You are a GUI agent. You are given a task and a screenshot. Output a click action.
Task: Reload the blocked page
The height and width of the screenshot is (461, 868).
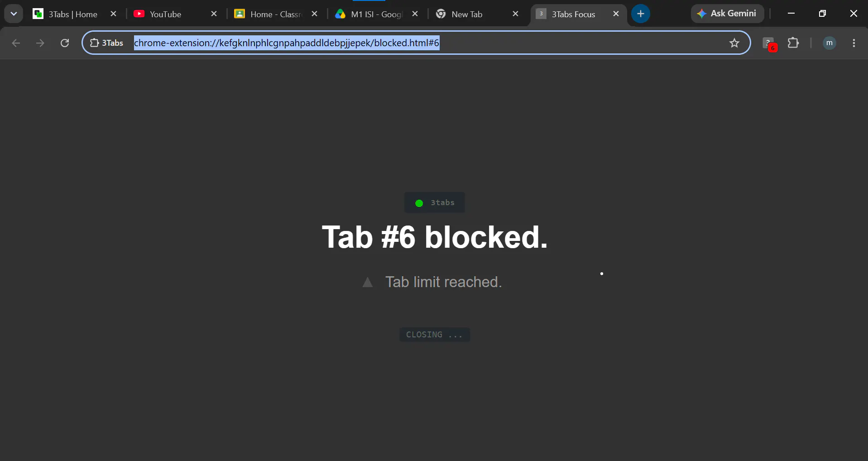tap(65, 43)
